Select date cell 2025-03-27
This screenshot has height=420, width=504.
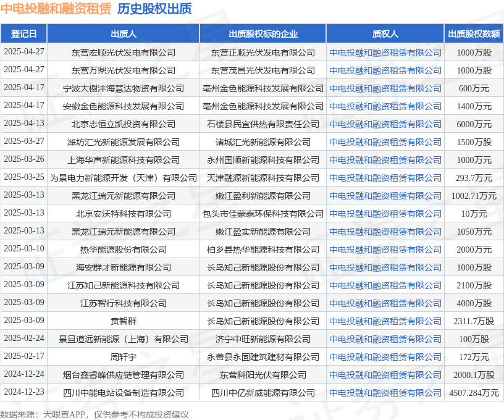pyautogui.click(x=24, y=141)
